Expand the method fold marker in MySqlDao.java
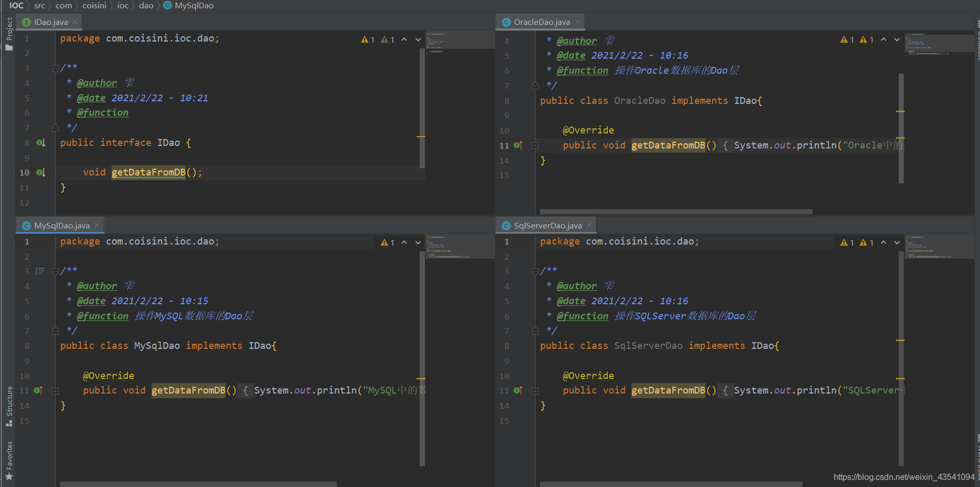This screenshot has height=487, width=980. coord(56,390)
